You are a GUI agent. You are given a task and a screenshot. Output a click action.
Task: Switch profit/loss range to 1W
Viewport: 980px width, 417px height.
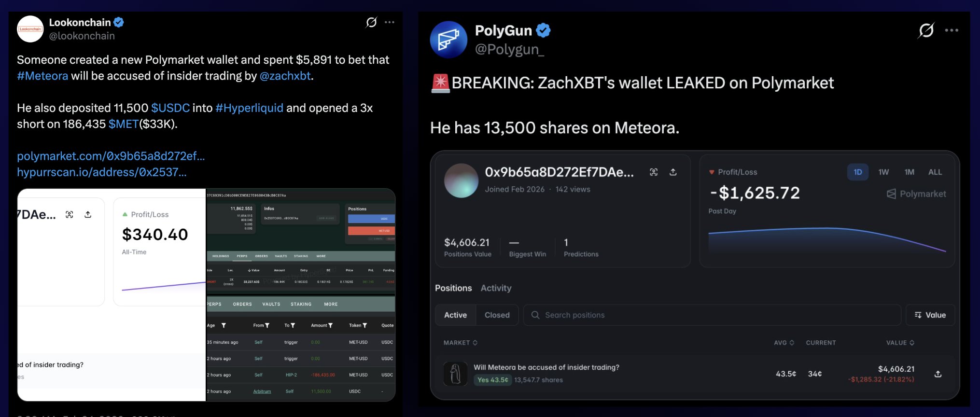coord(883,172)
